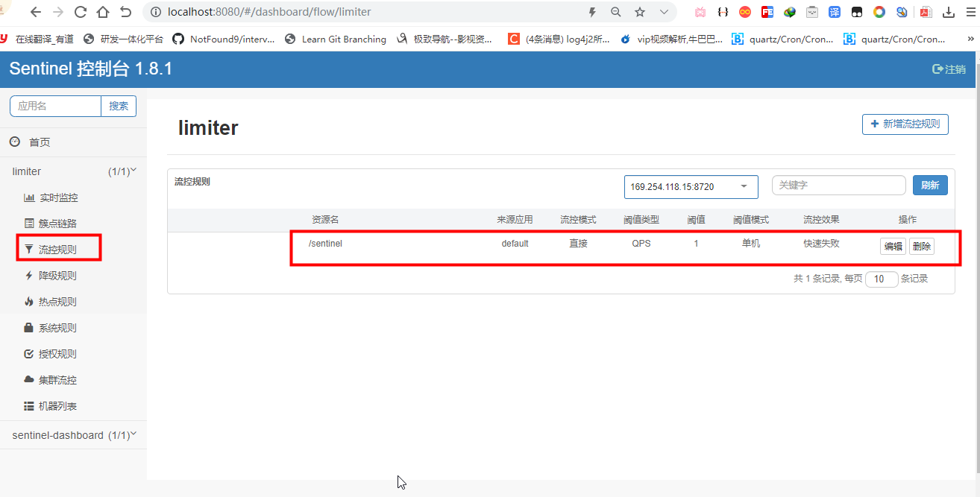Open the browser downloads

949,12
